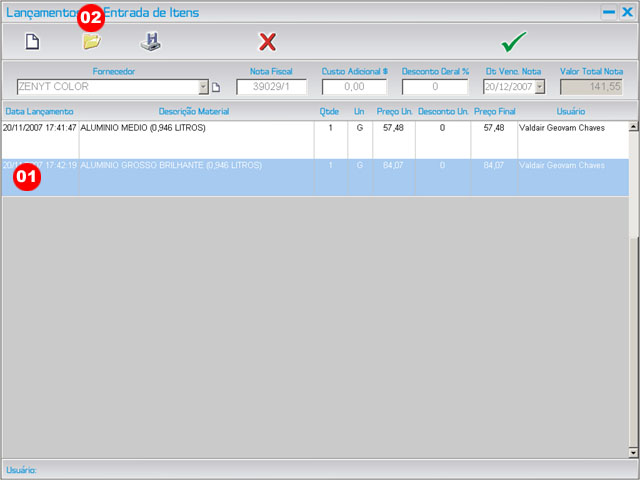Click the scrollbar down arrow
Image resolution: width=640 pixels, height=480 pixels.
(633, 452)
